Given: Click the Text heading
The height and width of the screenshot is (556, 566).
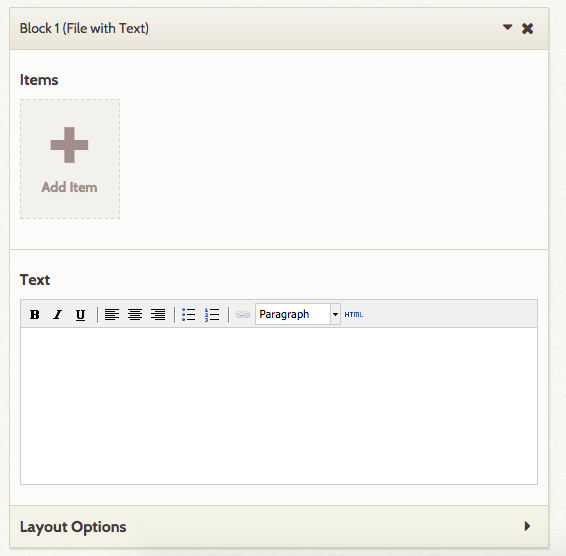Looking at the screenshot, I should 35,280.
